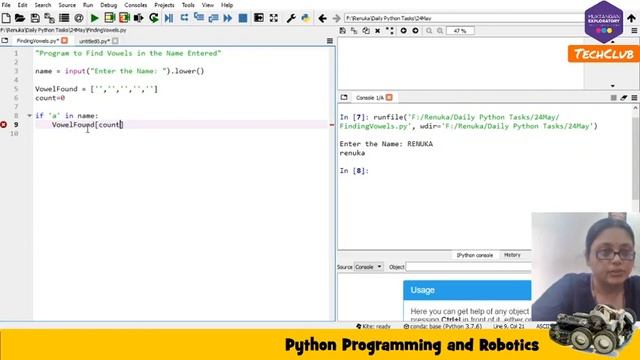Viewport: 640px width, 360px height.
Task: Open the View menu
Action: pos(207,5)
